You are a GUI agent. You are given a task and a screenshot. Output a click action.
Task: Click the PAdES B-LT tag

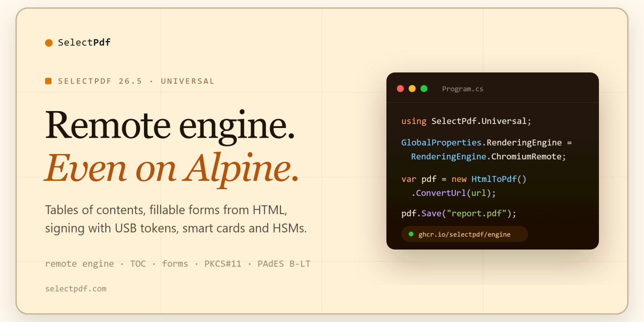pos(284,264)
